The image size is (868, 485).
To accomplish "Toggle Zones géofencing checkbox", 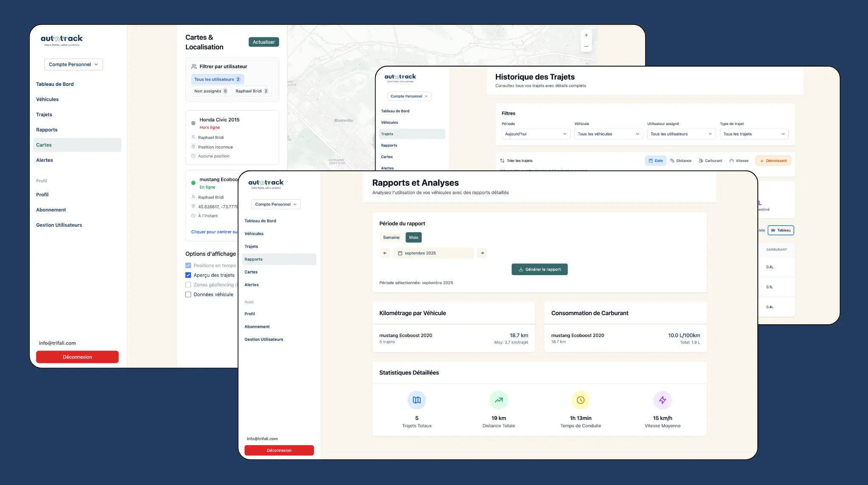I will (x=188, y=285).
